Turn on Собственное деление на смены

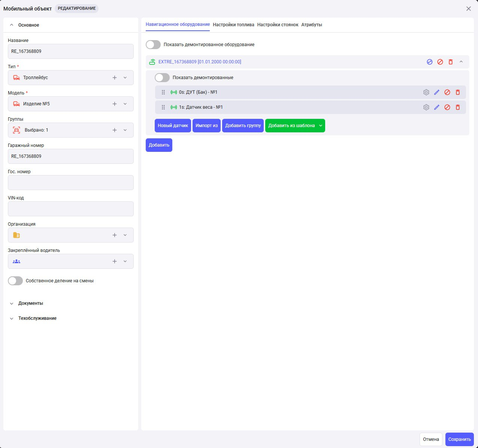(x=15, y=281)
